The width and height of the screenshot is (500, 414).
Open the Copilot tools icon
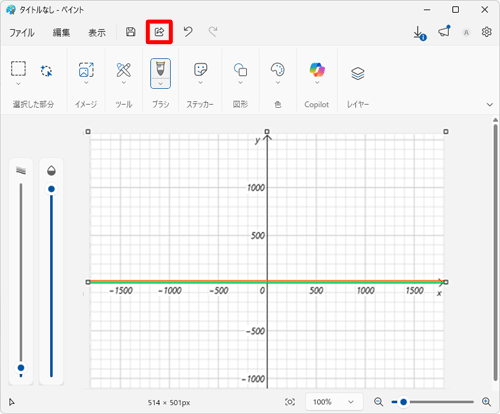[317, 70]
